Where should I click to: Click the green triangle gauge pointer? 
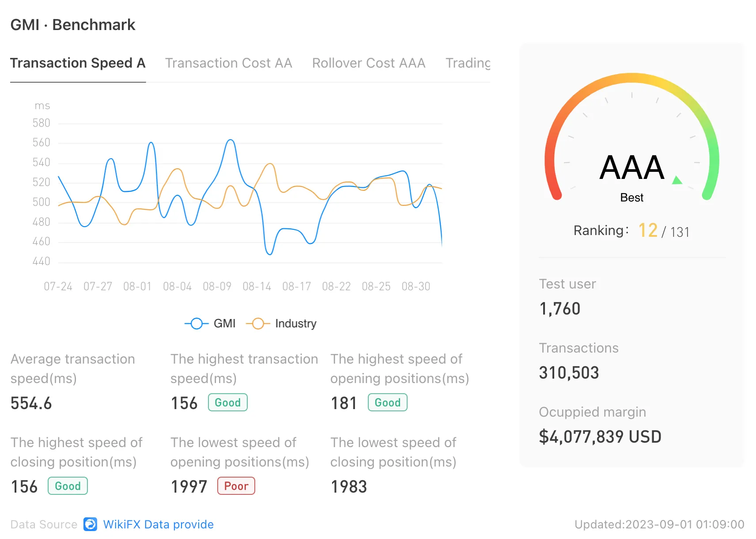[x=677, y=180]
